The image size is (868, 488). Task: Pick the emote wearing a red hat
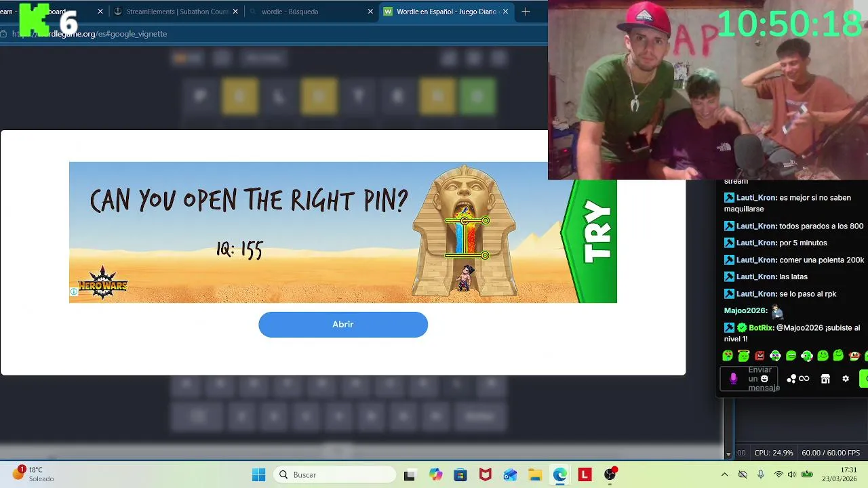pos(854,356)
